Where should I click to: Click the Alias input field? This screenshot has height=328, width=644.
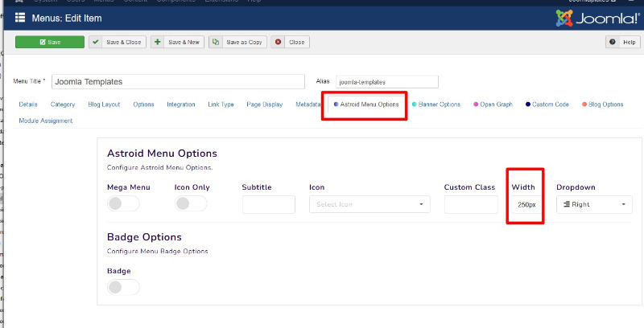(387, 81)
